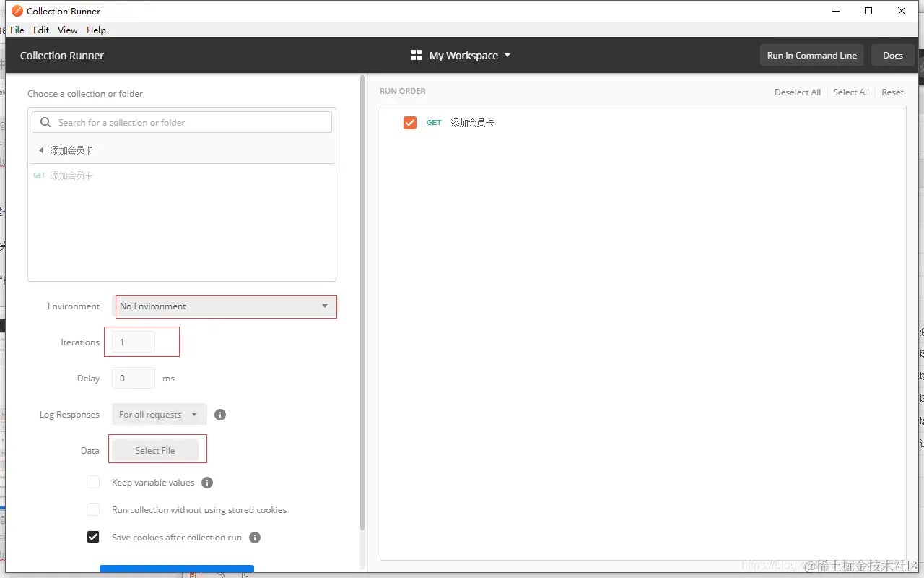Click the workspace grid icon
The image size is (924, 578).
417,55
